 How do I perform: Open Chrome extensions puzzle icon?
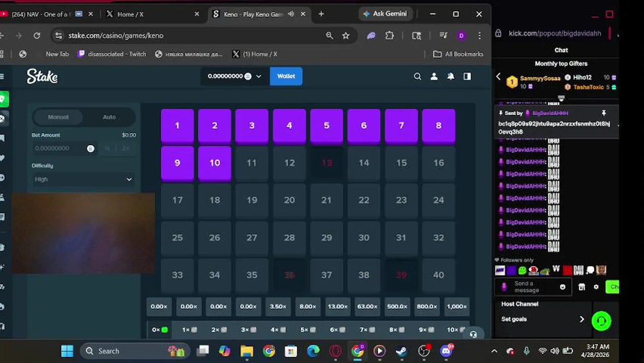[x=390, y=35]
